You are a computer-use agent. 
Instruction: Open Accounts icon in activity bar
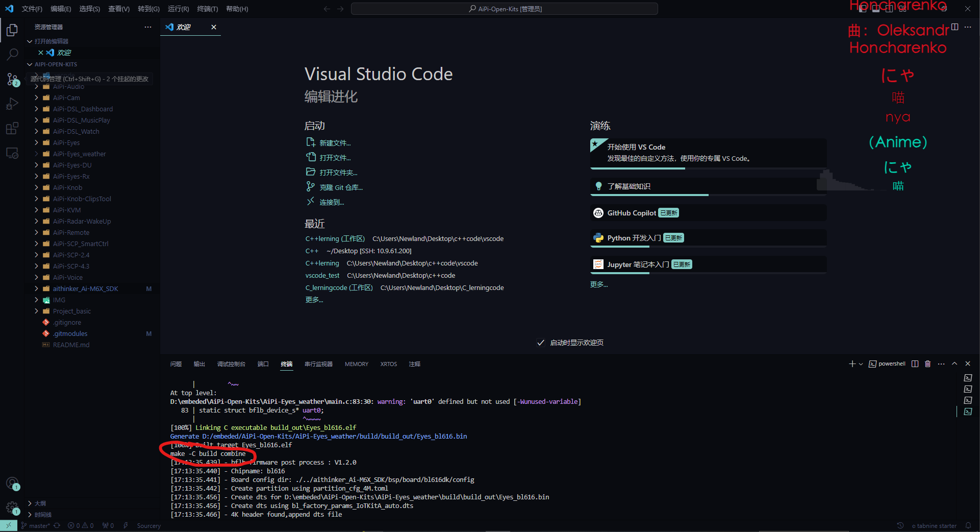(12, 483)
